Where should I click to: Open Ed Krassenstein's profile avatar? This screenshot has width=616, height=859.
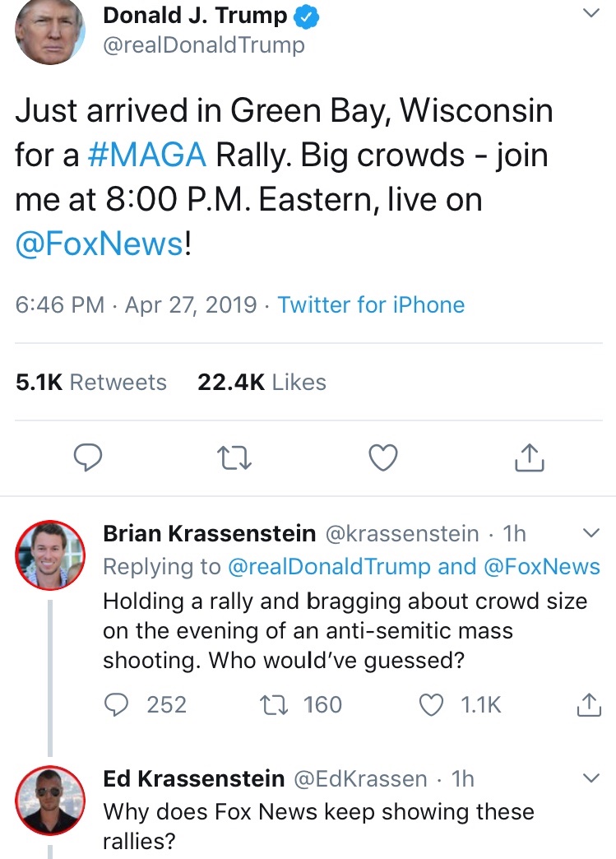[50, 799]
